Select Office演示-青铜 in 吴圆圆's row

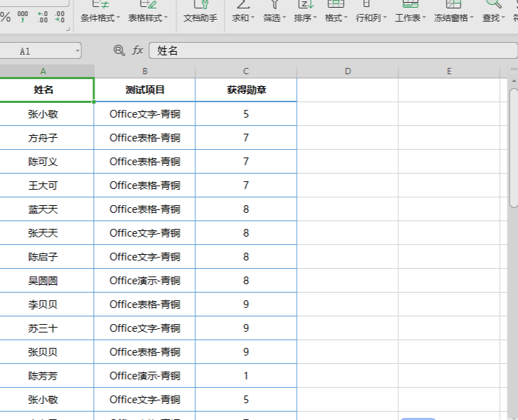tap(145, 281)
